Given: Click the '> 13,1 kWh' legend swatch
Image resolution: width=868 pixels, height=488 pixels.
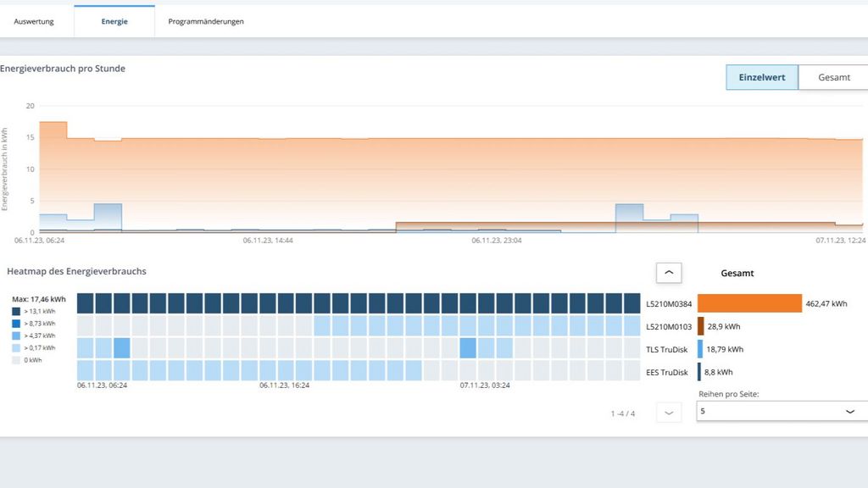Looking at the screenshot, I should pos(18,311).
